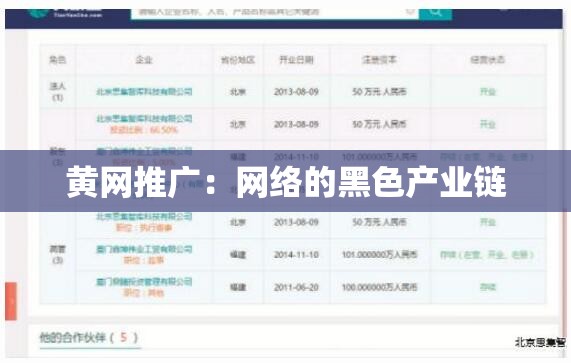Focus the company search input field
Screen dimensions: 571x363
point(275,13)
